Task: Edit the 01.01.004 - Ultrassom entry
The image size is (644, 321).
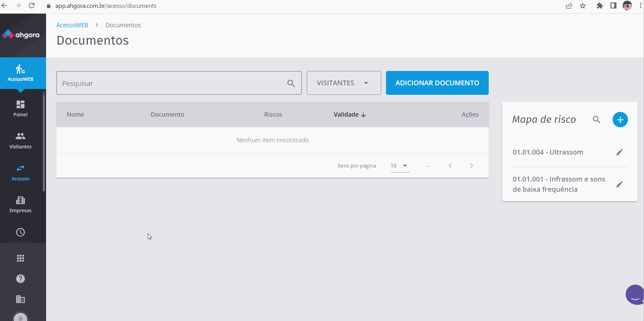Action: 620,152
